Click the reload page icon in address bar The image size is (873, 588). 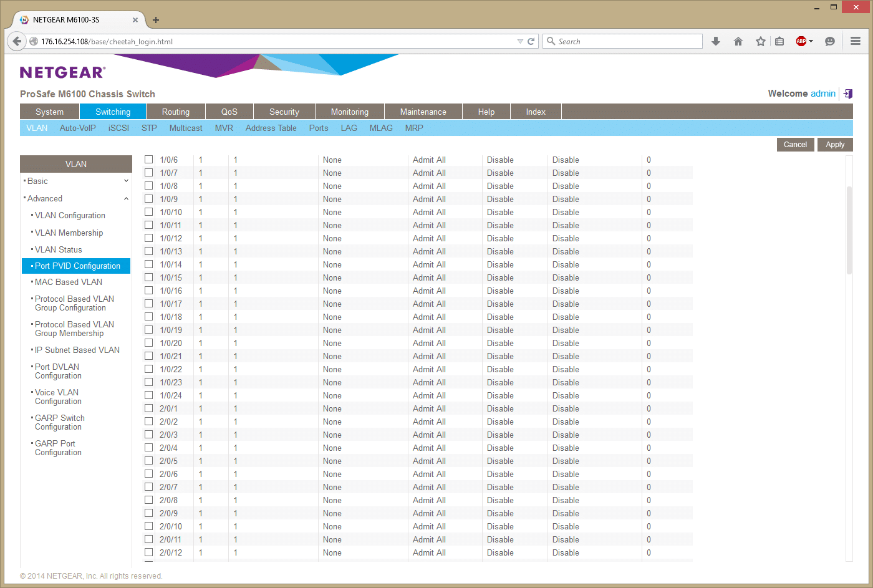click(531, 41)
